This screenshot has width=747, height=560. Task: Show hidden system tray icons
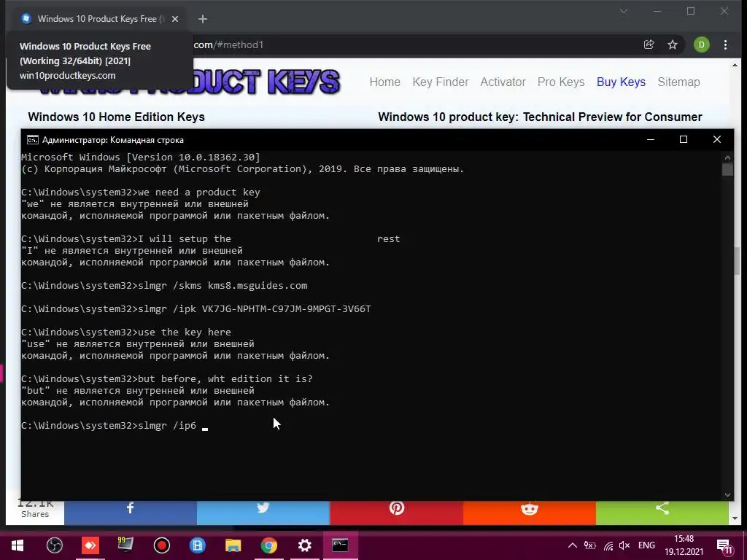click(573, 545)
